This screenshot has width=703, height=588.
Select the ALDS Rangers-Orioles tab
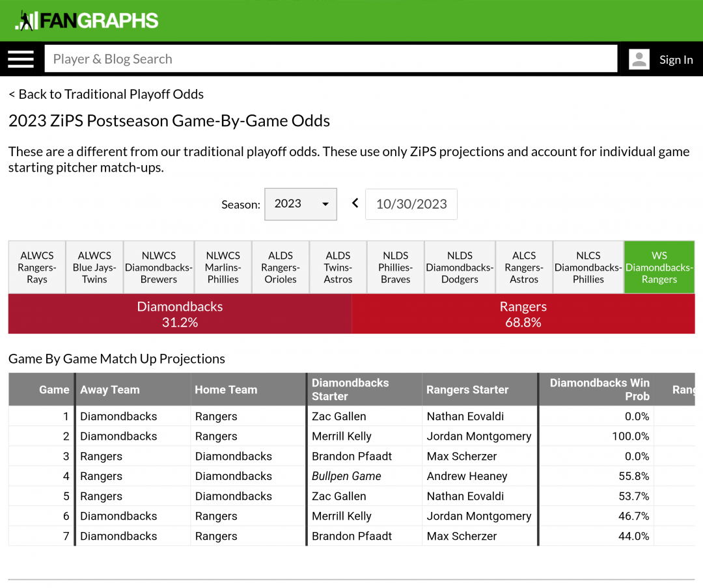point(281,267)
